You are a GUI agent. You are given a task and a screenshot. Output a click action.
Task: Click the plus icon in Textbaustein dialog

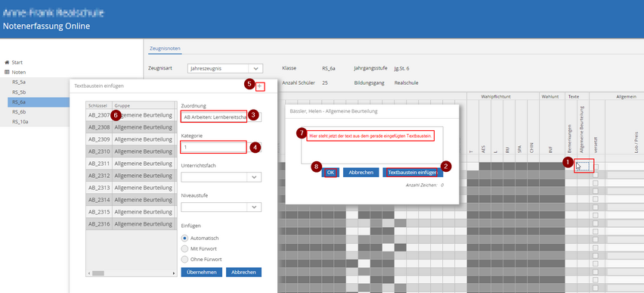click(x=259, y=86)
